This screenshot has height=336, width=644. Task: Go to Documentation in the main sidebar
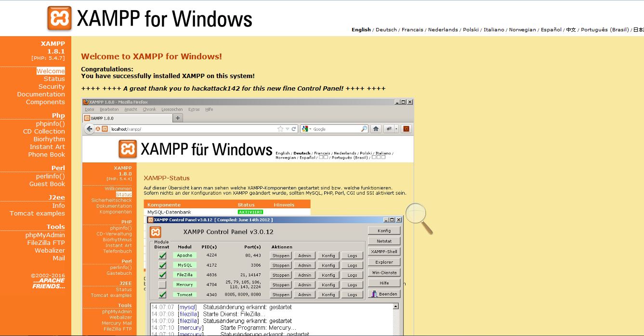coord(41,94)
